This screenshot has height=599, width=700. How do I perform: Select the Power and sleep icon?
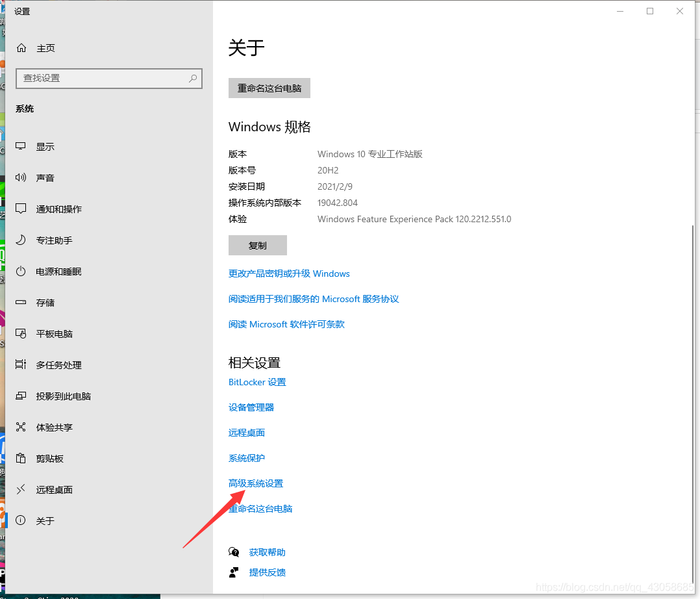click(x=21, y=271)
